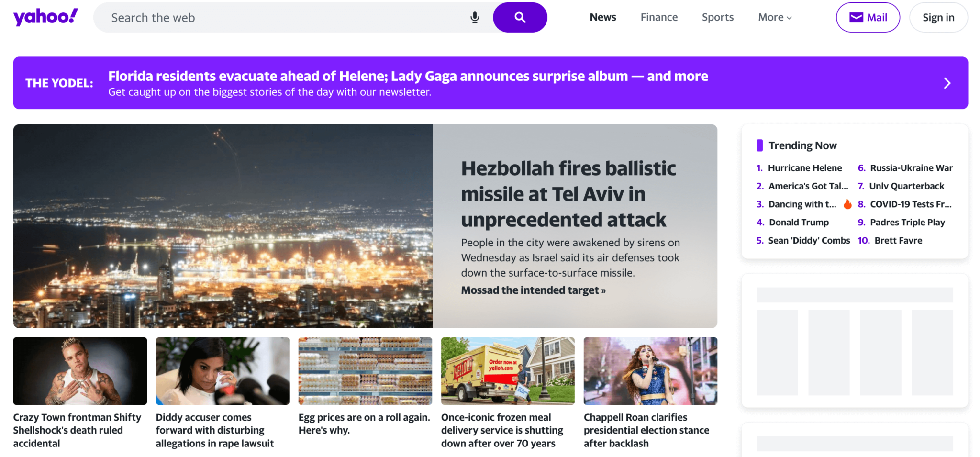Click the trending flame icon

(847, 204)
